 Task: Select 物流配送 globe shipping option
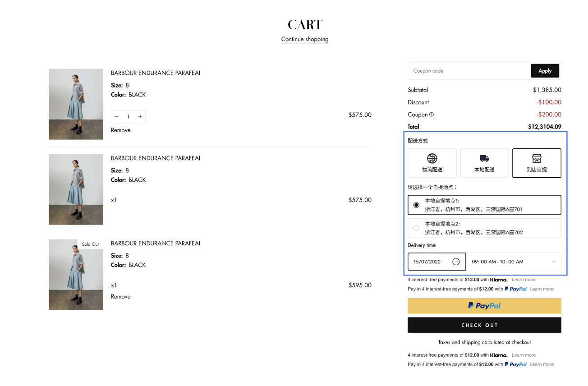(x=432, y=163)
